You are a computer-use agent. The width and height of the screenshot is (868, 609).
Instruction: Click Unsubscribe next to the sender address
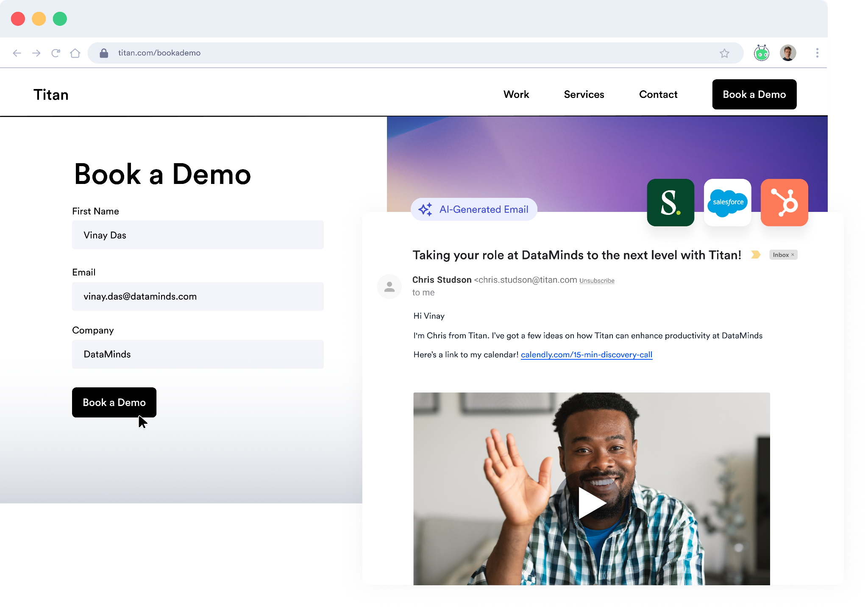coord(597,280)
